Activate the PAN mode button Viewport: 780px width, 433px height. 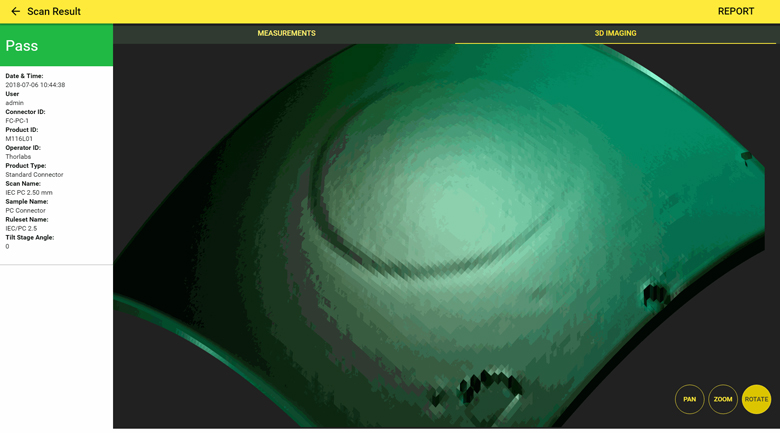click(x=689, y=399)
